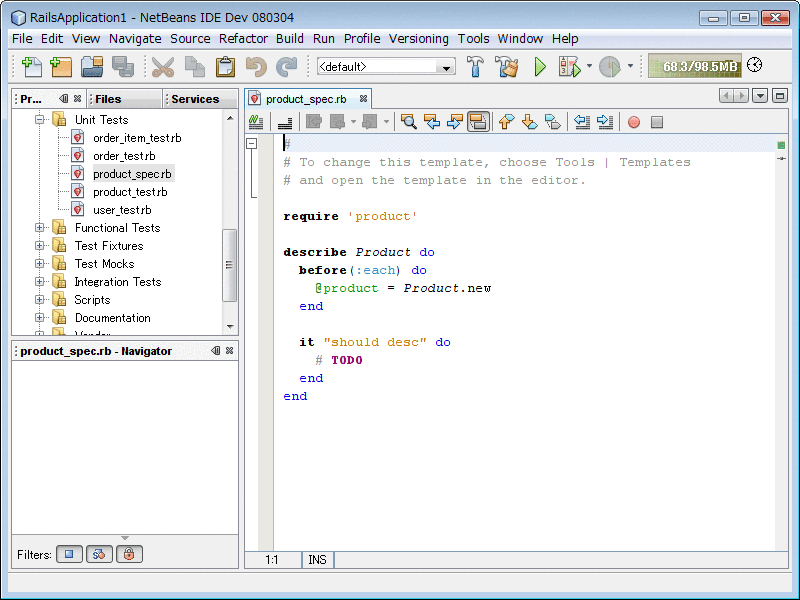Viewport: 800px width, 600px height.
Task: Select order_item_test.rb in tree
Action: click(x=137, y=138)
